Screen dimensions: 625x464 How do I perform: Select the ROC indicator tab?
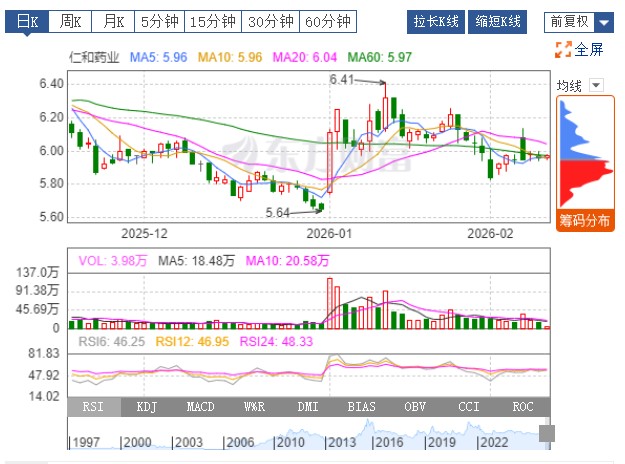523,407
